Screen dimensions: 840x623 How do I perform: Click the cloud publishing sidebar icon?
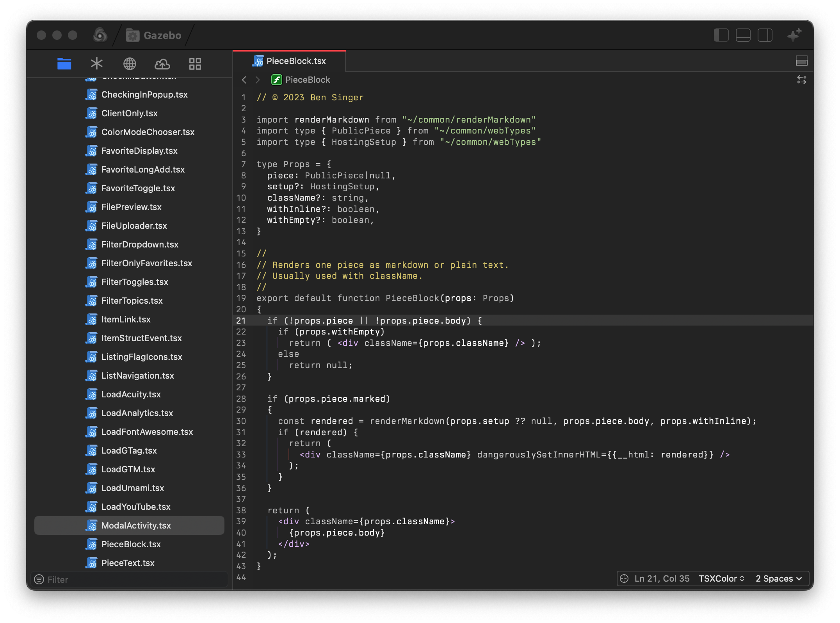click(162, 64)
